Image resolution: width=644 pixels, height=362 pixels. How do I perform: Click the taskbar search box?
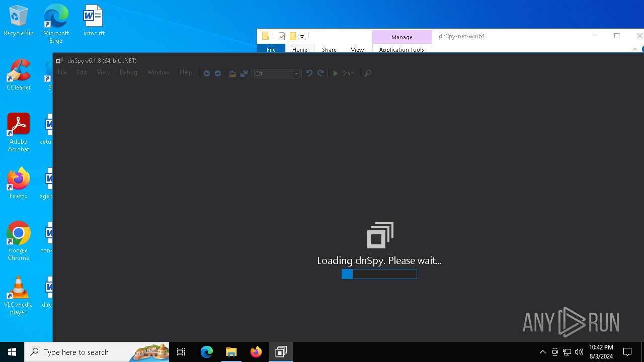tap(97, 352)
